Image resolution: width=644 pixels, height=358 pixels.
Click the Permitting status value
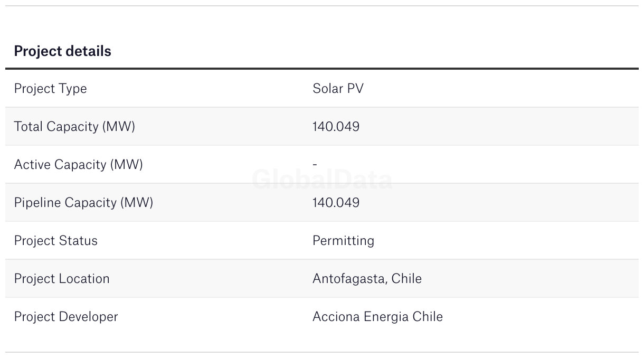tap(343, 241)
